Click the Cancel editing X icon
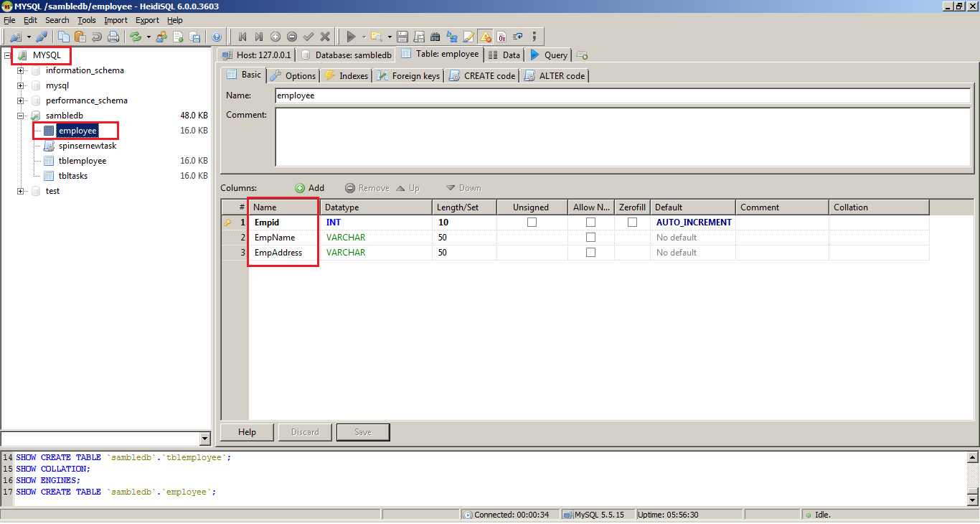 (x=325, y=36)
